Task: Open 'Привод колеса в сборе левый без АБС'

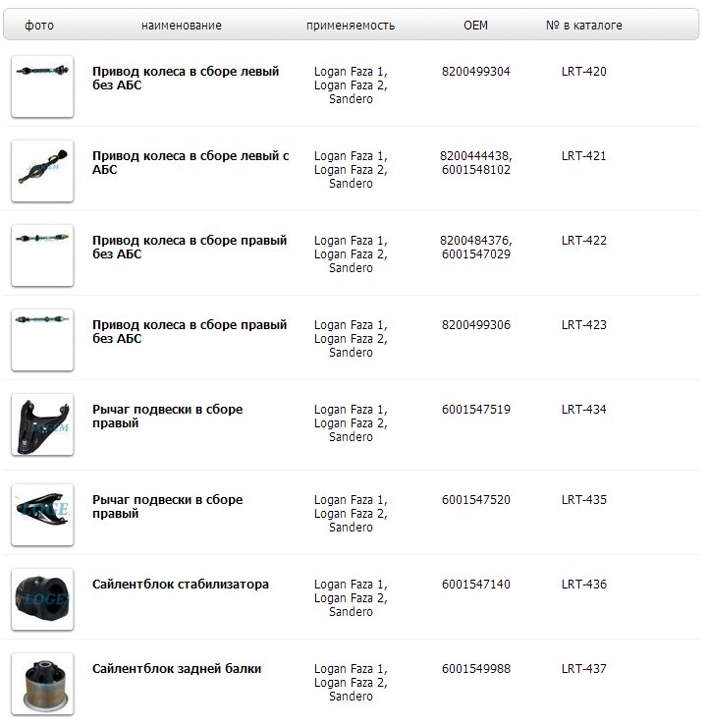Action: pyautogui.click(x=186, y=79)
